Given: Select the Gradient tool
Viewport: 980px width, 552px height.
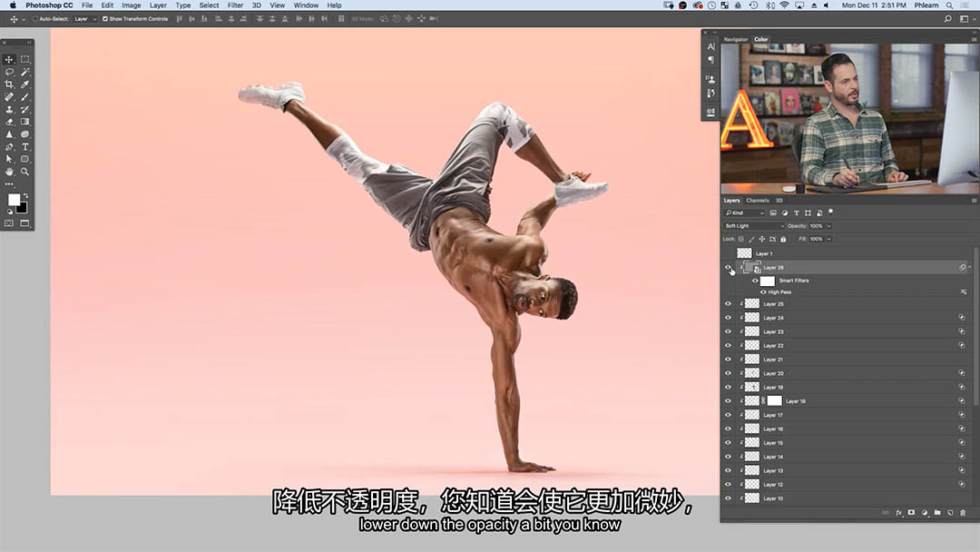Looking at the screenshot, I should [25, 122].
